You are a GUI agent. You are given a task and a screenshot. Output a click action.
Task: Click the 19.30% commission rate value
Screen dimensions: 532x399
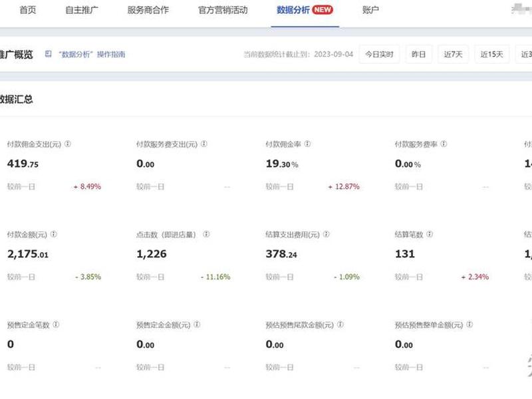282,164
